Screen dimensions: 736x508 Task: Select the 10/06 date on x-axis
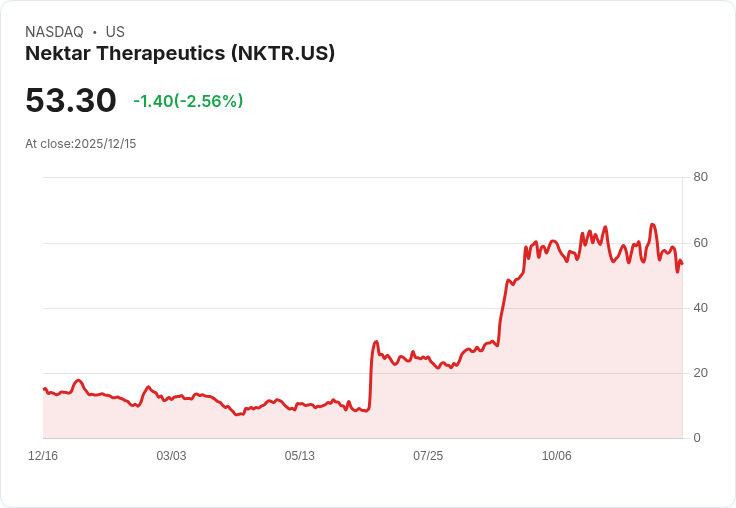click(556, 456)
